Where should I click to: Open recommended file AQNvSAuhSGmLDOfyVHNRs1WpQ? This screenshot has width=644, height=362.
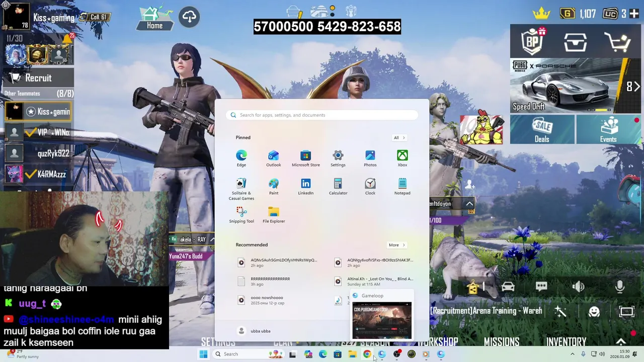coord(278,262)
